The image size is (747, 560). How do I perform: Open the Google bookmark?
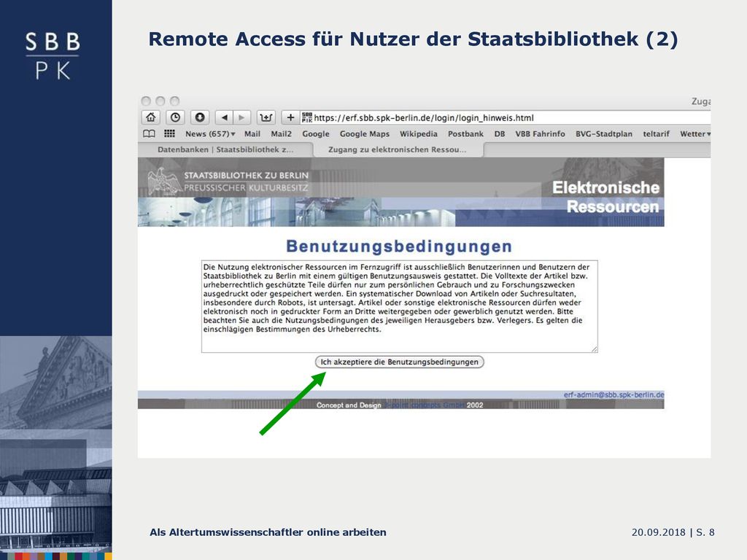point(315,134)
